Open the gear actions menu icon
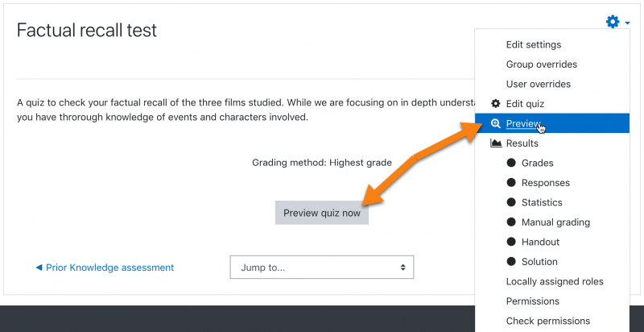The image size is (644, 332). 613,22
